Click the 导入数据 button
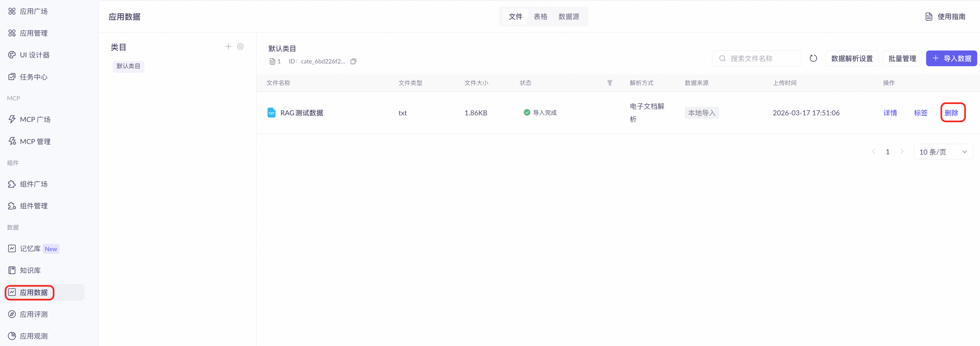This screenshot has height=346, width=980. pyautogui.click(x=951, y=58)
